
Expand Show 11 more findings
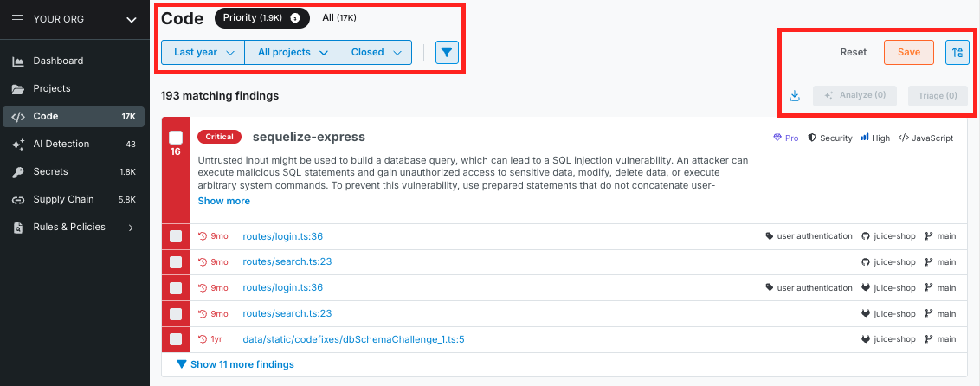coord(235,364)
